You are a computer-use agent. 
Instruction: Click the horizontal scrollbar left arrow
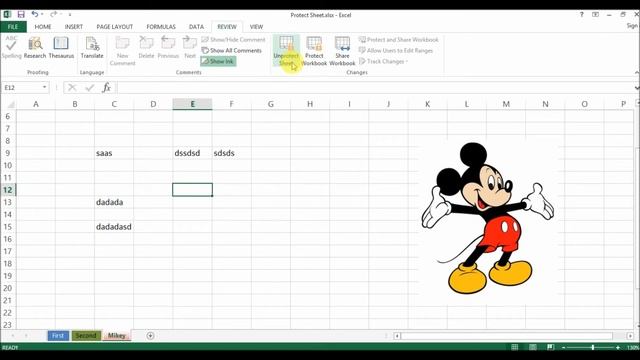point(397,336)
